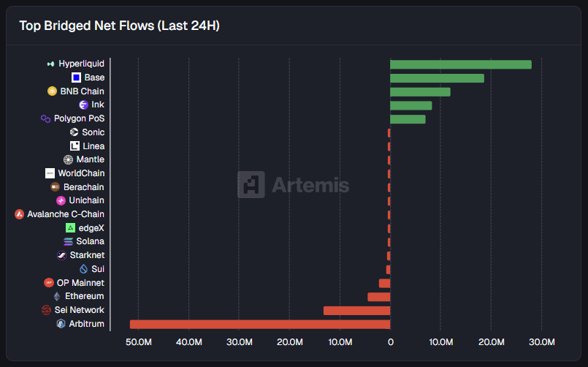This screenshot has height=367, width=588.
Task: Select the red Arbitrum outflow bar
Action: coord(259,324)
